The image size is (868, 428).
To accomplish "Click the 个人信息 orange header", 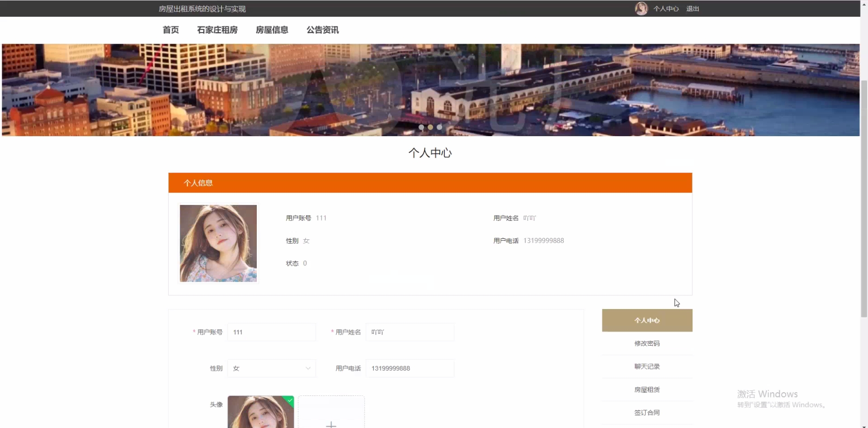I will pyautogui.click(x=430, y=183).
